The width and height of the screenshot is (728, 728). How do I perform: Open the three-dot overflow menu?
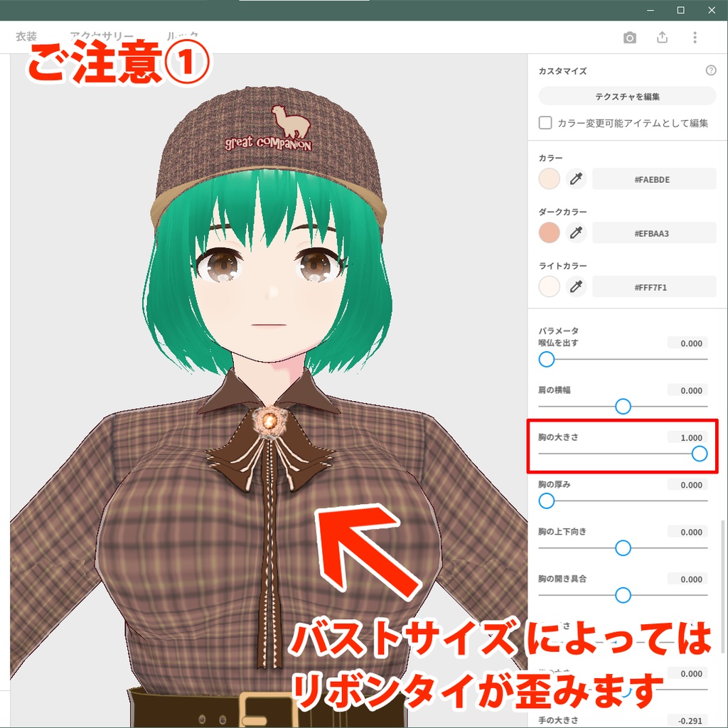[693, 38]
